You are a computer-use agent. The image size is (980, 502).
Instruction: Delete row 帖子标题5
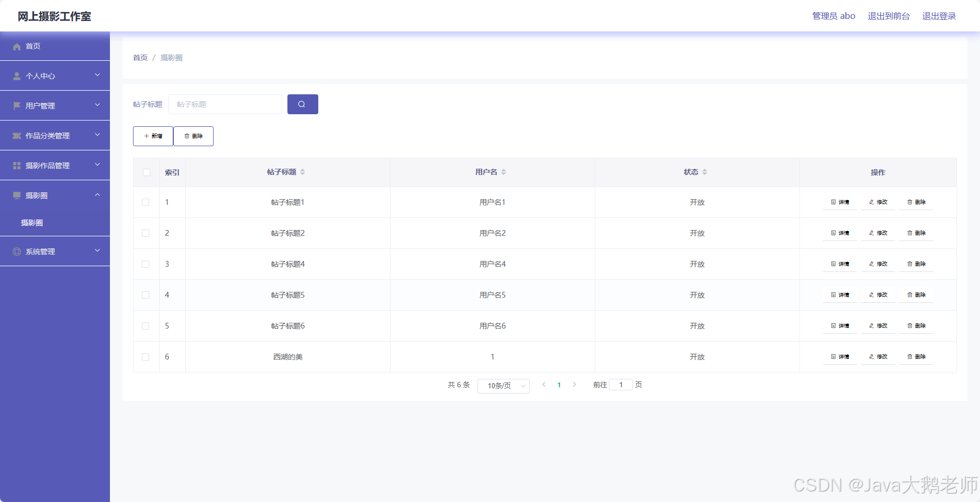coord(916,295)
